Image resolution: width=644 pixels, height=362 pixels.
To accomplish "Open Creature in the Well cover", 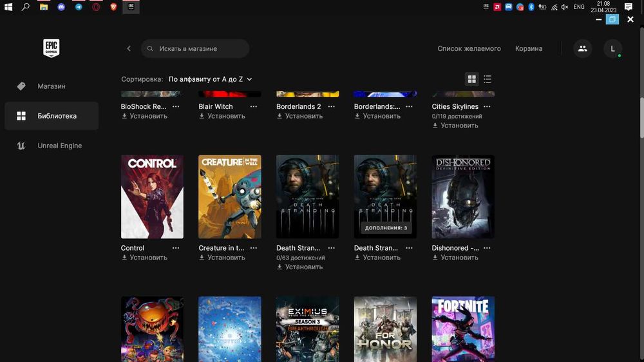I will 230,196.
